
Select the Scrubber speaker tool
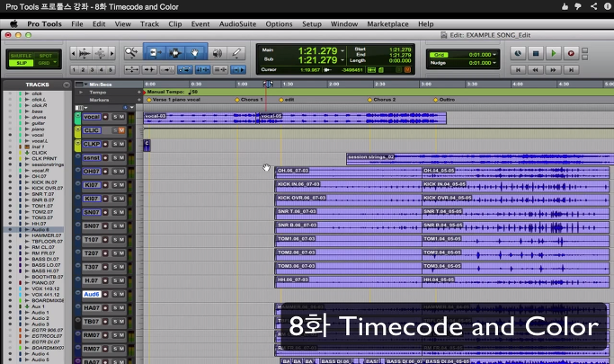[x=218, y=53]
